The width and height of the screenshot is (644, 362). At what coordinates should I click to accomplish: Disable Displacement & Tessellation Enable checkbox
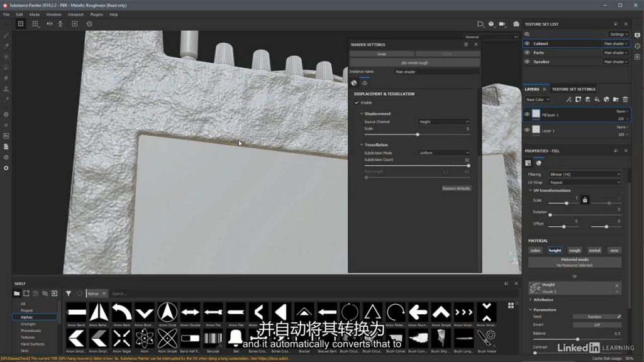[357, 102]
